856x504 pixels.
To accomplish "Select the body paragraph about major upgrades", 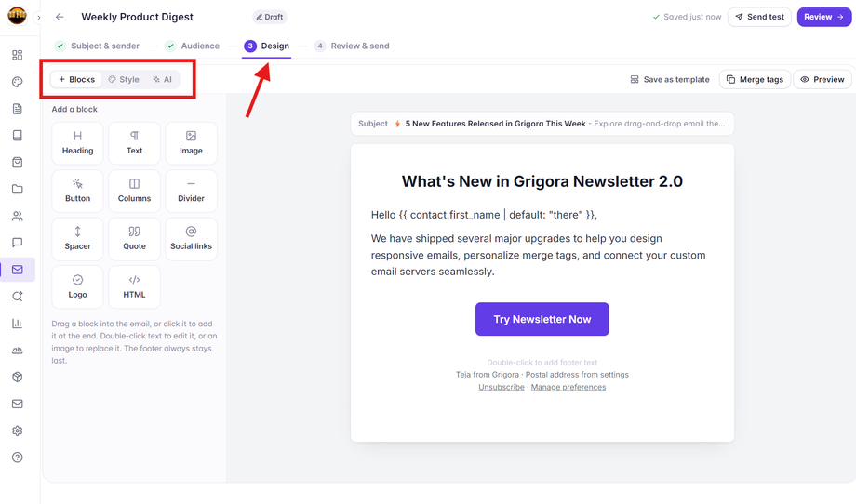I will tap(539, 256).
